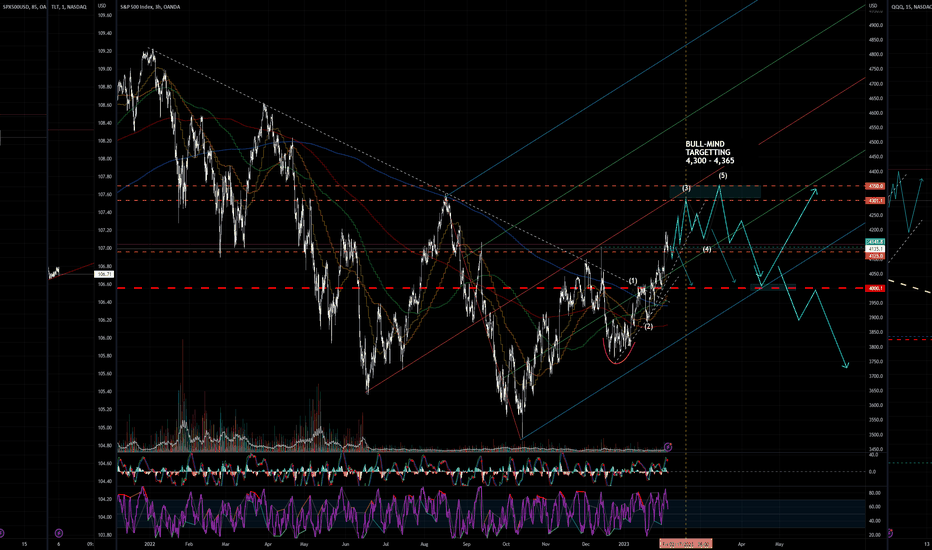Select the SPX500USD chart title
This screenshot has height=550, width=932.
coord(24,7)
